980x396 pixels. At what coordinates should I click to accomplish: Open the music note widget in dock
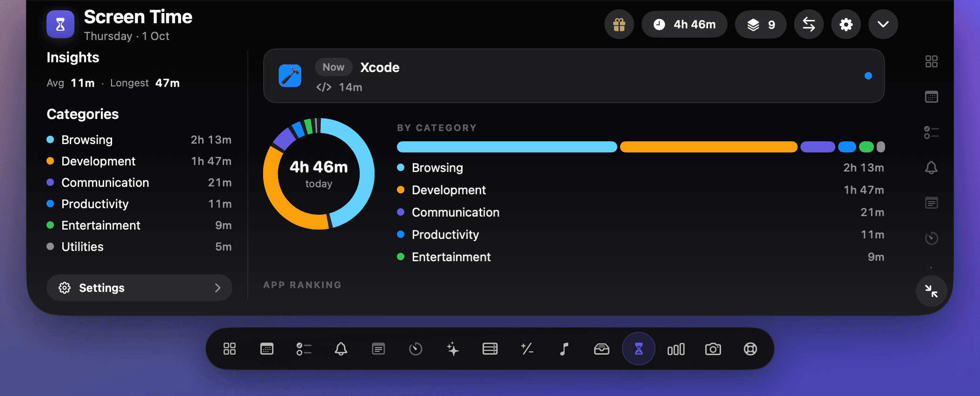564,349
